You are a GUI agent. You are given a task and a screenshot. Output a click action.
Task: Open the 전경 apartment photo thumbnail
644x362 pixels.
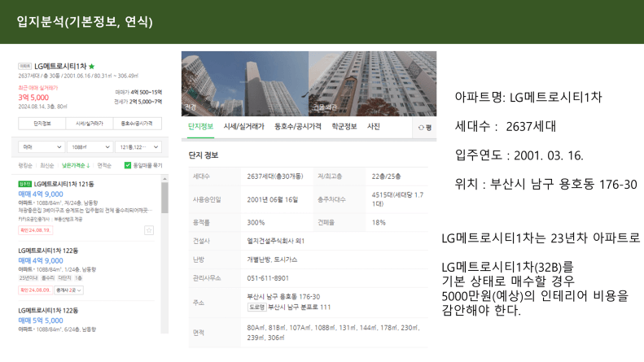[x=245, y=84]
